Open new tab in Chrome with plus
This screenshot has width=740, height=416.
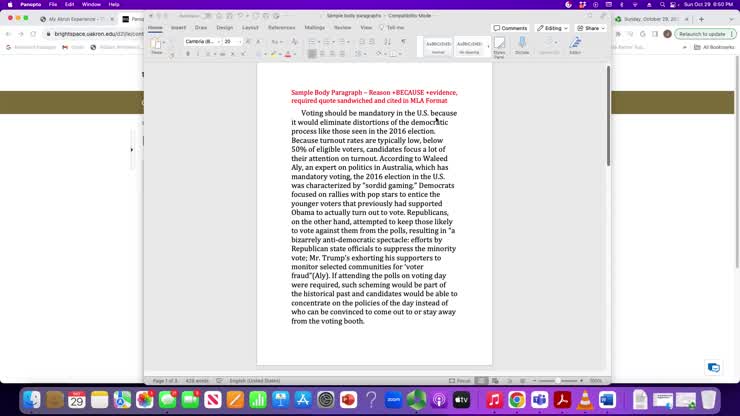point(701,19)
